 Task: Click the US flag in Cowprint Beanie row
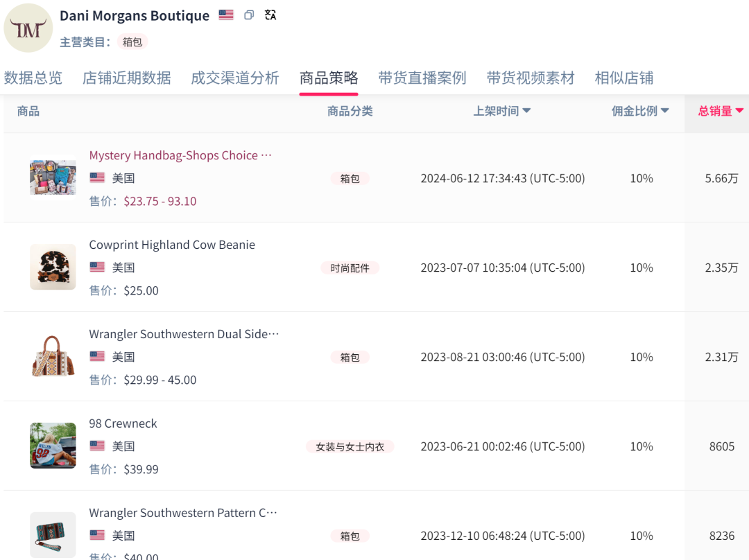click(97, 268)
